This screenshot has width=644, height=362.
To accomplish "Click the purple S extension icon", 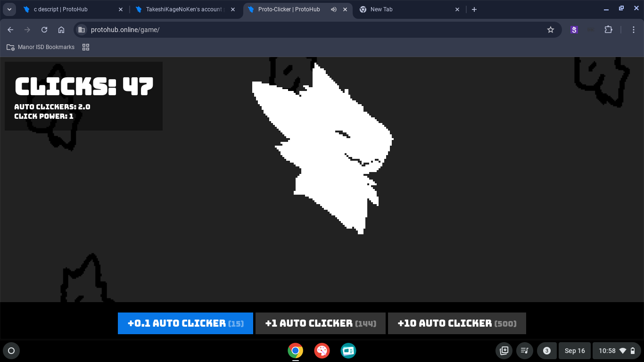I will 574,30.
